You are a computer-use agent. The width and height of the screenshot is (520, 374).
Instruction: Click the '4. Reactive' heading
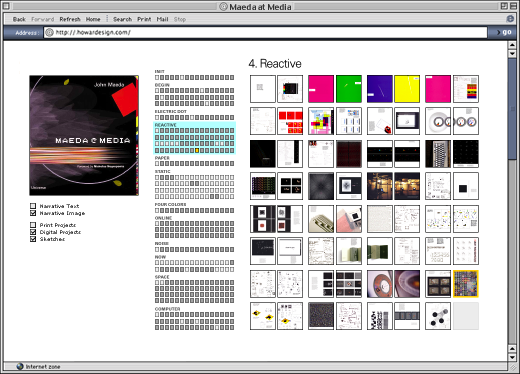[275, 63]
